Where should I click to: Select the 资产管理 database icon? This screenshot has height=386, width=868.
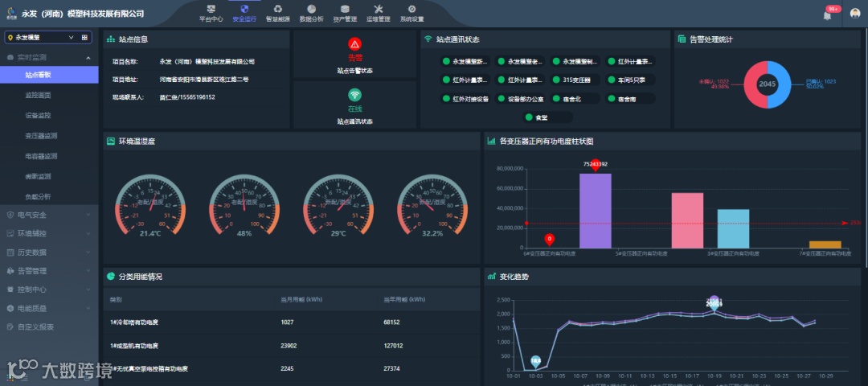click(345, 9)
